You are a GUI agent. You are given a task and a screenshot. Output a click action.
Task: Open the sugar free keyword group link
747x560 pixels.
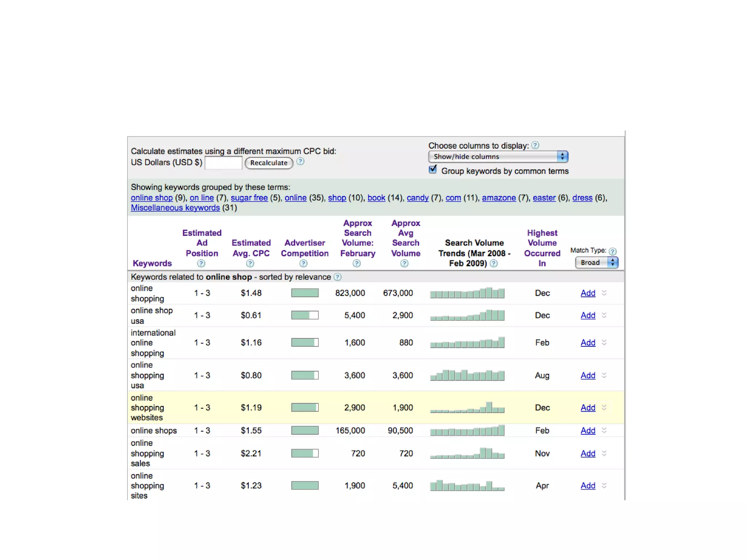(249, 198)
